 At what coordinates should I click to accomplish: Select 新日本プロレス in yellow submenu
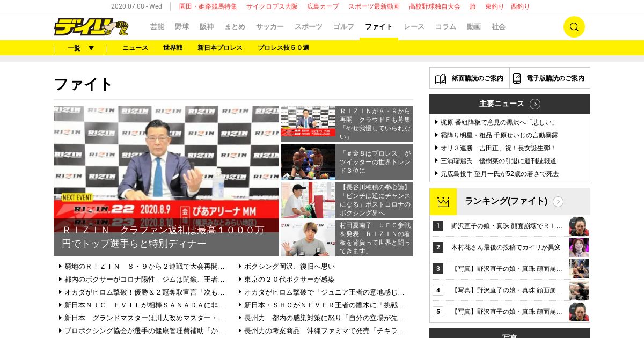point(220,48)
